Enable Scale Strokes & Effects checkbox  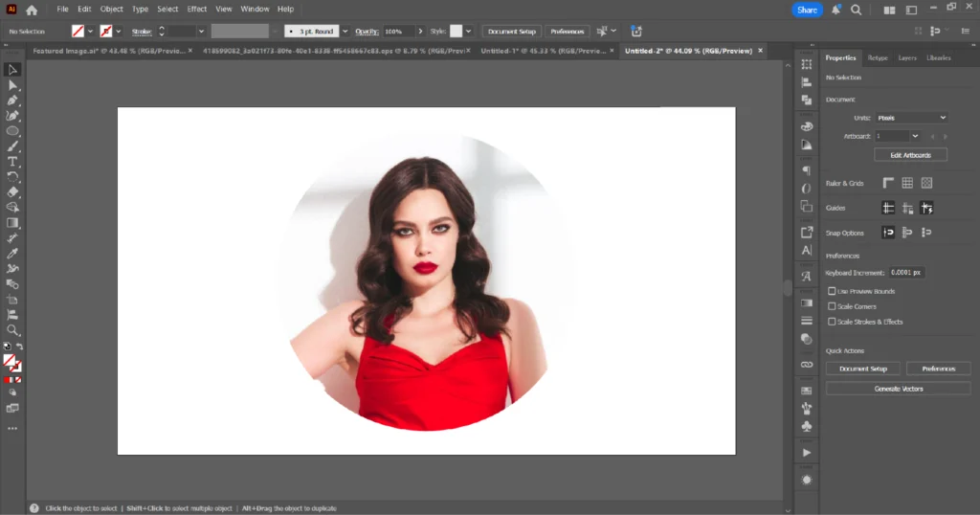pos(832,322)
